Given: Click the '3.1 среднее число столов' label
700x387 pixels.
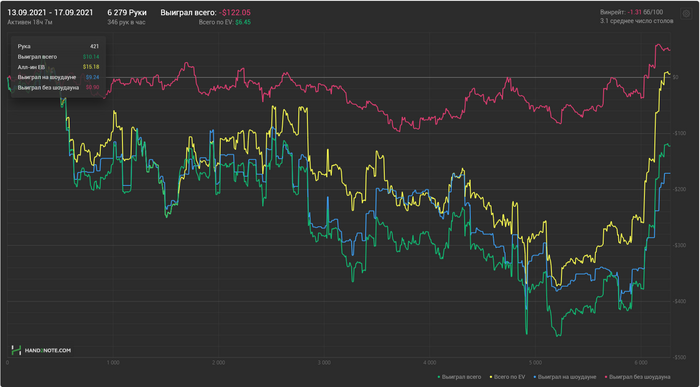Looking at the screenshot, I should pyautogui.click(x=637, y=21).
